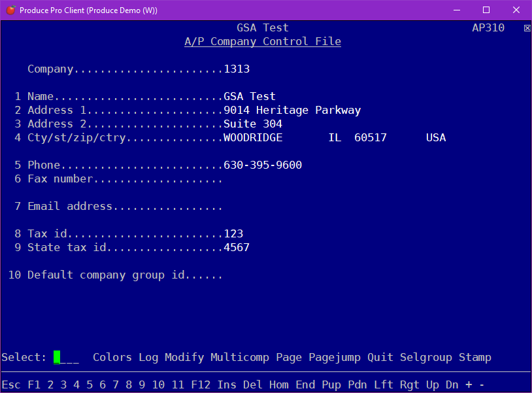Click the zip code 60517

370,137
